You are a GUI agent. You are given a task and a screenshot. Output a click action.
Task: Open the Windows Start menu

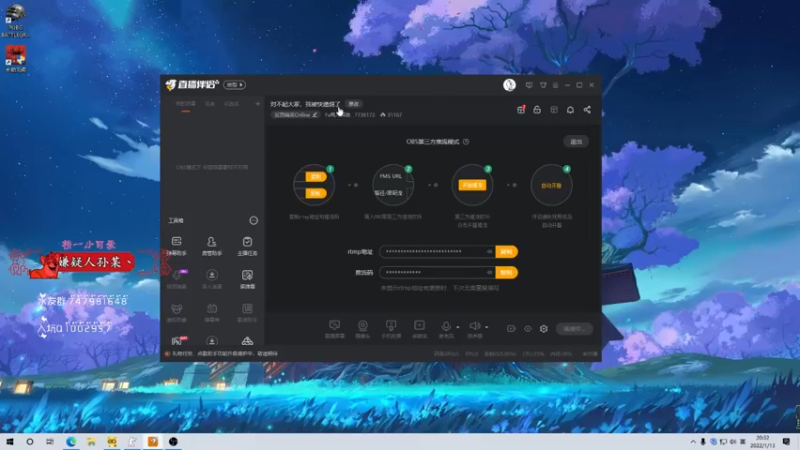point(10,441)
